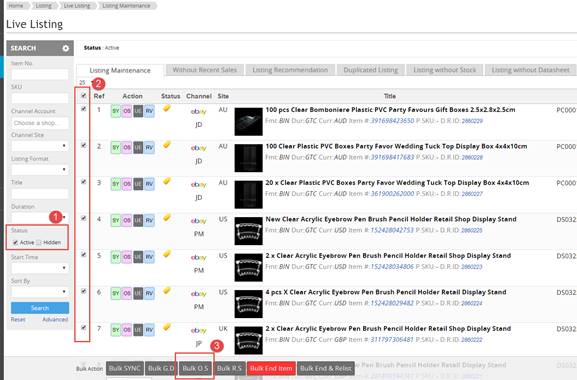Click the yellow status tag in row 7
Screen dimensions: 577x380
point(167,327)
